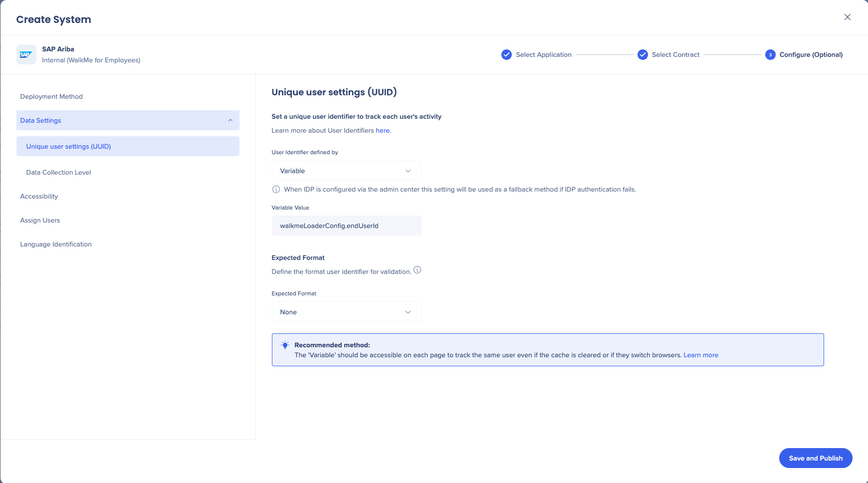Click the SAP Ariba application logo
The width and height of the screenshot is (868, 483).
(x=26, y=54)
